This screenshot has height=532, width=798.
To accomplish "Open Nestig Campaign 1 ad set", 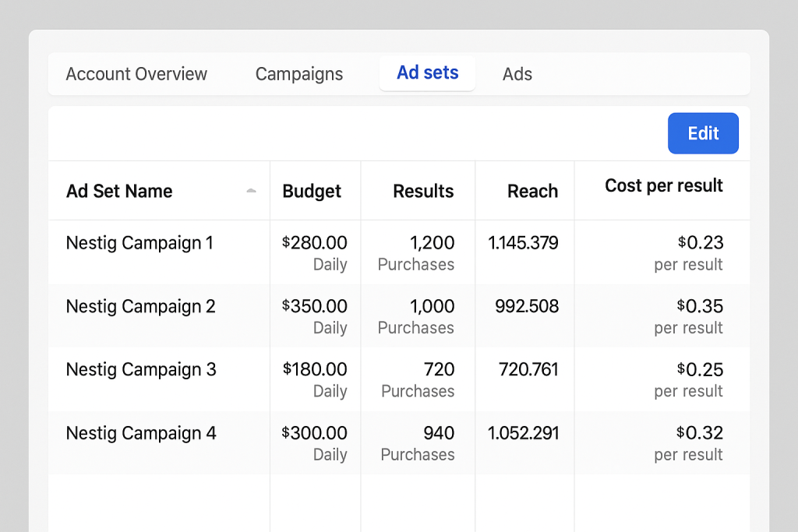I will [x=139, y=243].
